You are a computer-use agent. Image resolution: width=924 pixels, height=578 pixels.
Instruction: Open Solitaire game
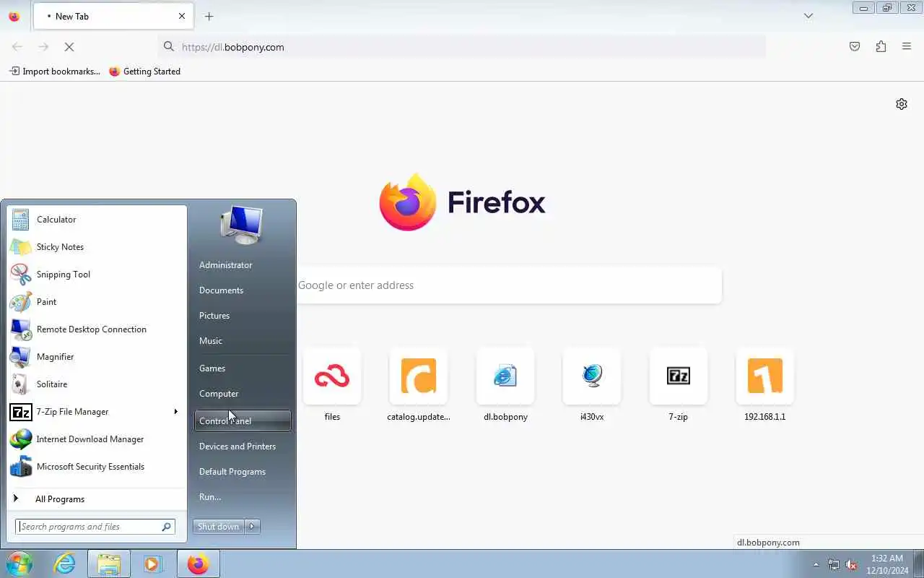[x=97, y=384]
